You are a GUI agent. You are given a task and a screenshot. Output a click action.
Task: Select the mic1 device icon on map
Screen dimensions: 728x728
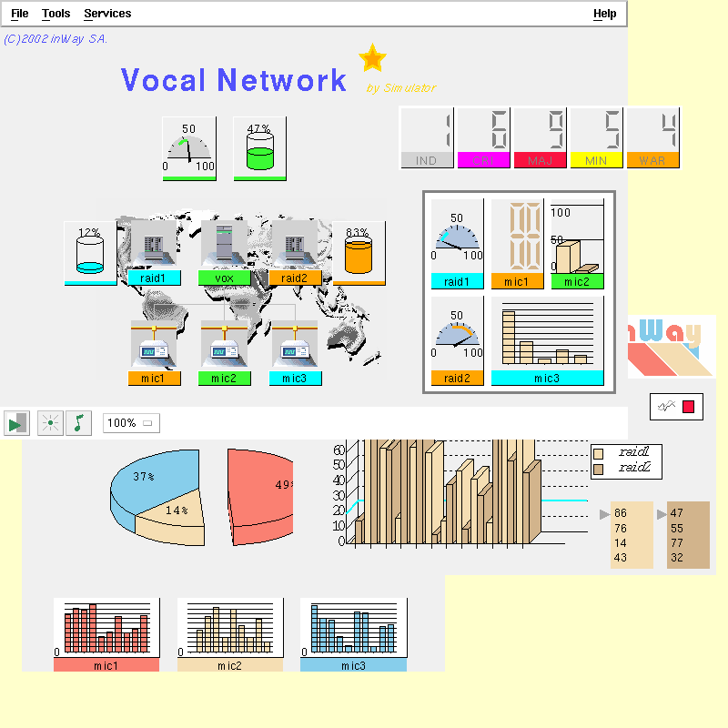click(154, 345)
